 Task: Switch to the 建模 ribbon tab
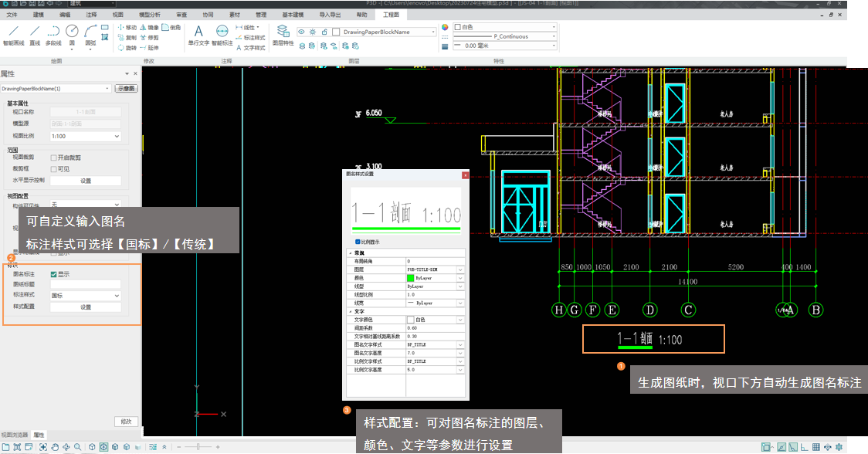tap(39, 15)
